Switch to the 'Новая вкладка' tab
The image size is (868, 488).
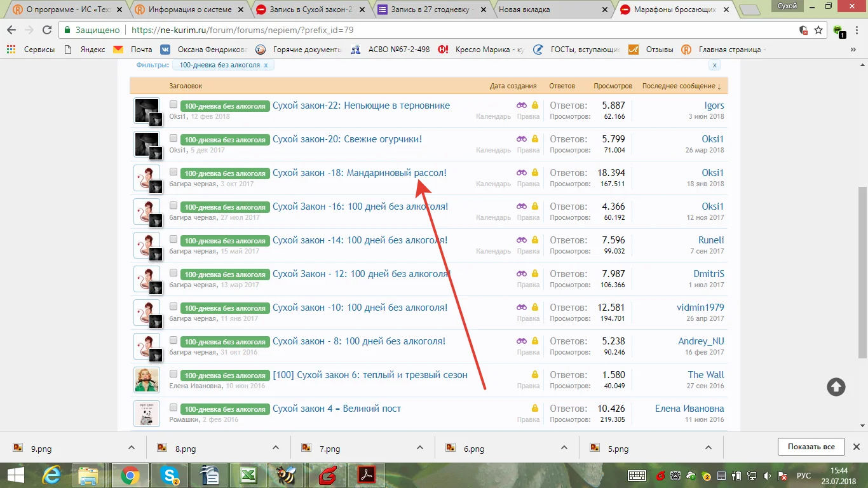coord(552,10)
